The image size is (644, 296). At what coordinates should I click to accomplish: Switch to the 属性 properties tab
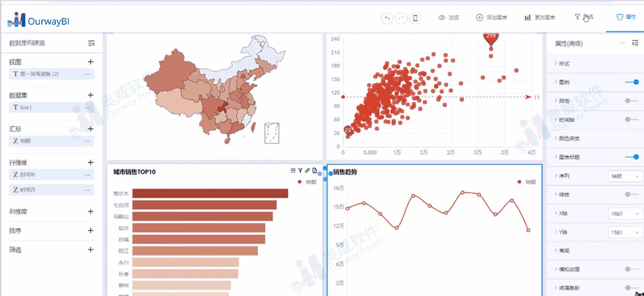point(626,17)
